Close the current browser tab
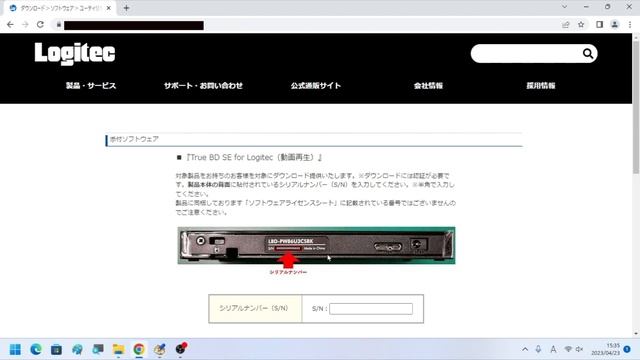This screenshot has height=360, width=640. 109,8
